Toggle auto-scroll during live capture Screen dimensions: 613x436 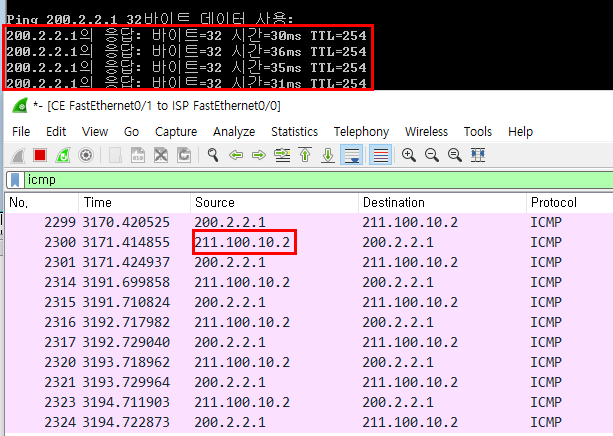(x=351, y=155)
